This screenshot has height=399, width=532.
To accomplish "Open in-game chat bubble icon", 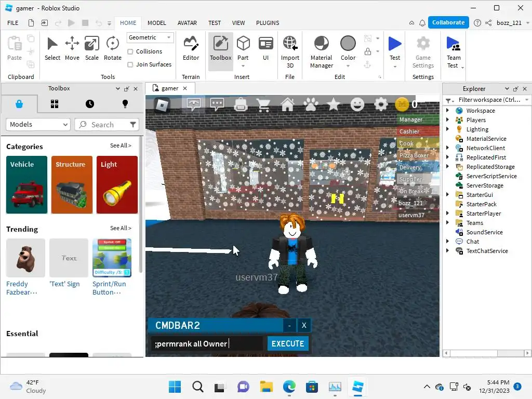I will (217, 104).
